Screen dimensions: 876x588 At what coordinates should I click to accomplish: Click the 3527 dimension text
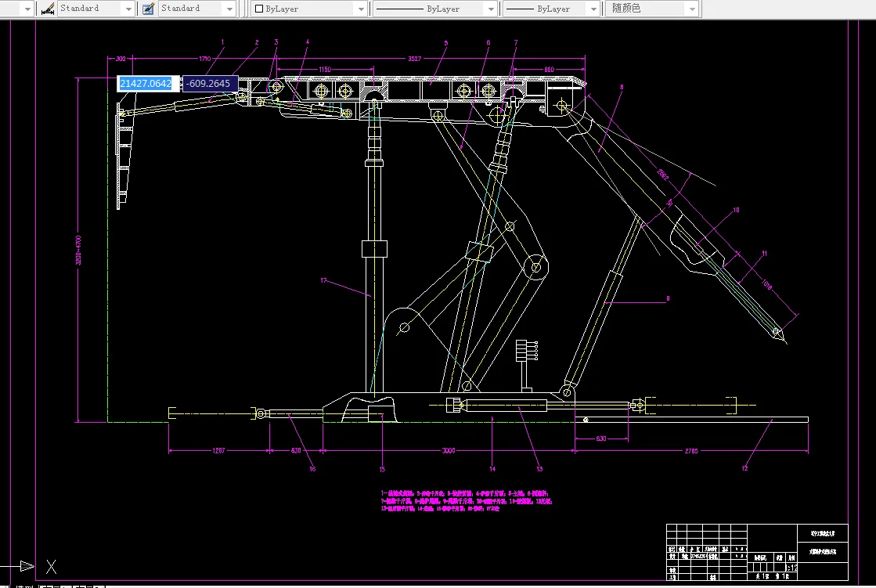click(415, 59)
